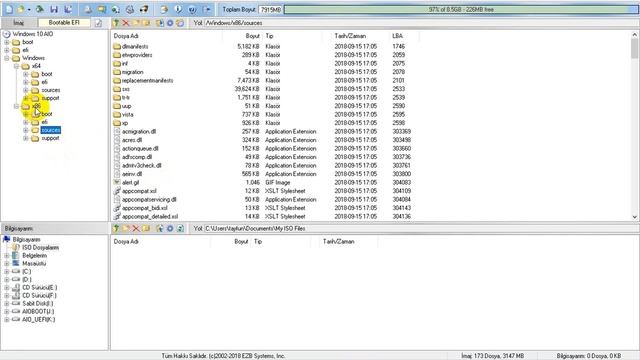The width and height of the screenshot is (640, 360).
Task: Select the Sabit Disk(I:) drive
Action: [x=38, y=304]
